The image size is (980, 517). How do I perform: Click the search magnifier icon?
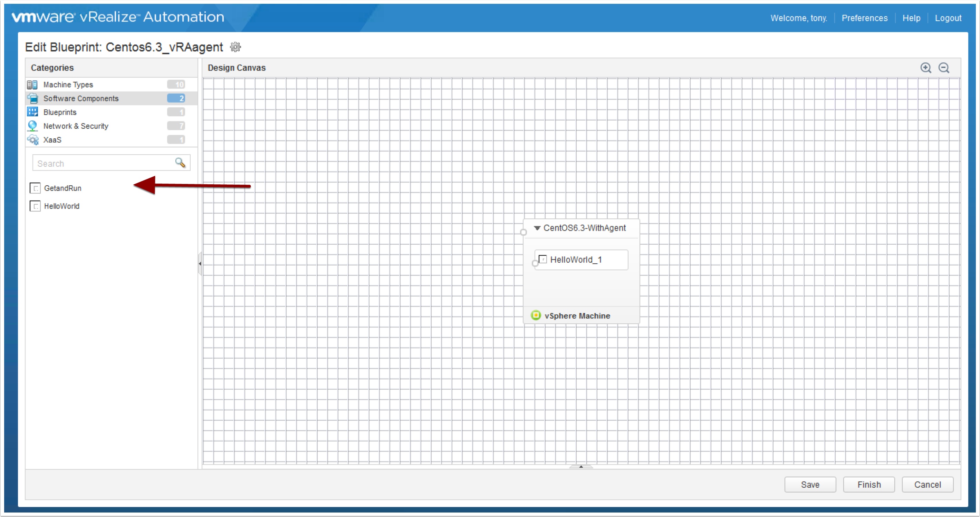[x=180, y=163]
